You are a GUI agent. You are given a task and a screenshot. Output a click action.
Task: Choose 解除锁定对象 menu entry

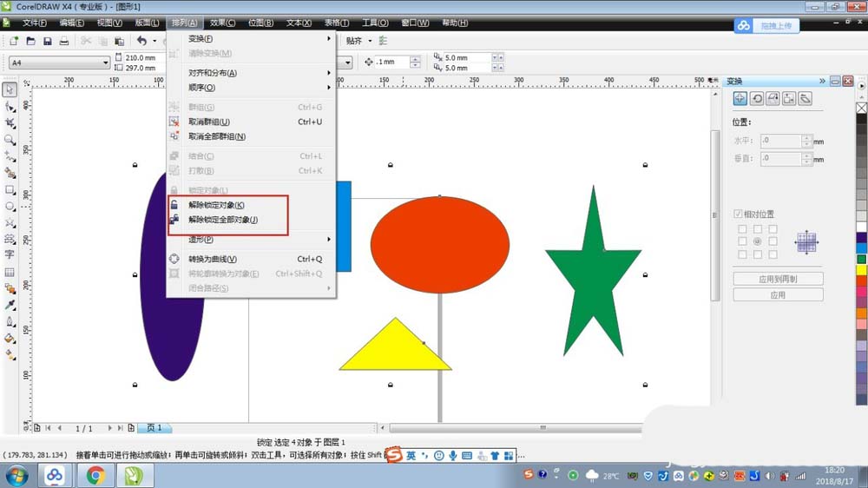pos(251,205)
